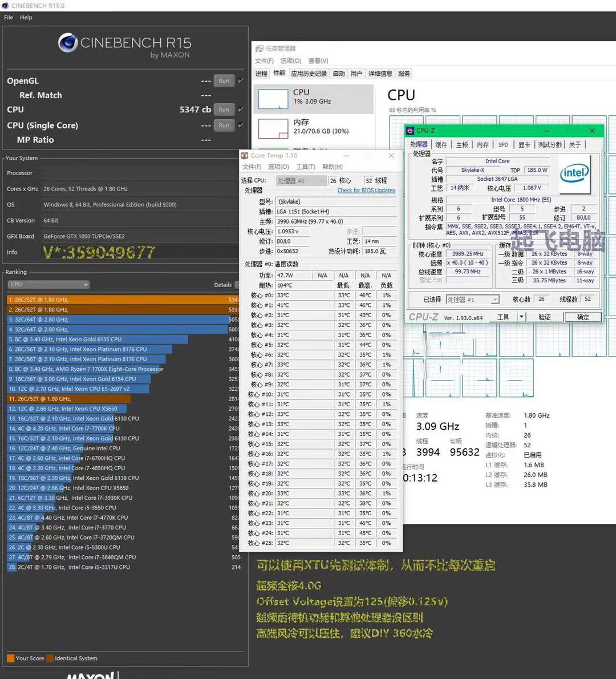Switch to the 关于 tab in CPU-Z

(x=575, y=144)
